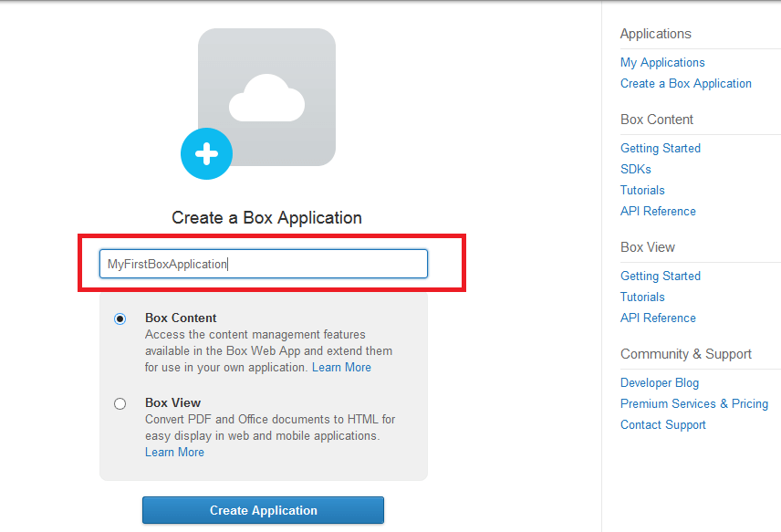Screen dimensions: 781x532
Task: Click the Box Content option label
Action: point(181,318)
